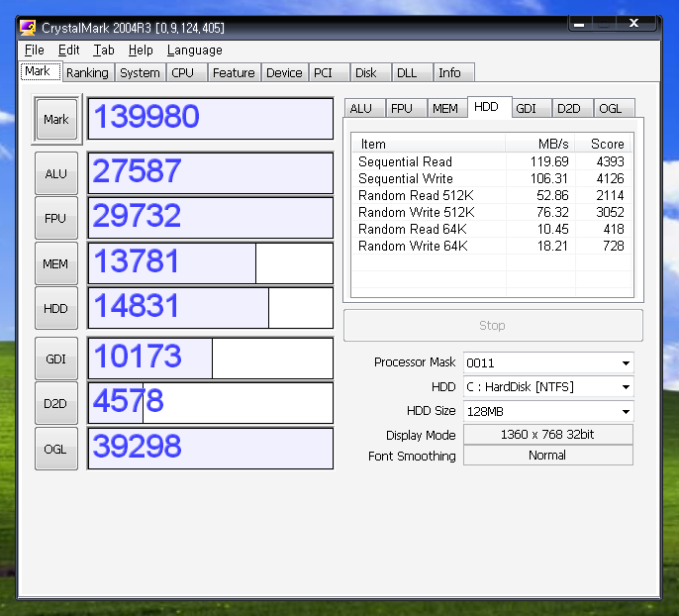Viewport: 679px width, 616px height.
Task: Run the MEM benchmark button
Action: click(56, 263)
